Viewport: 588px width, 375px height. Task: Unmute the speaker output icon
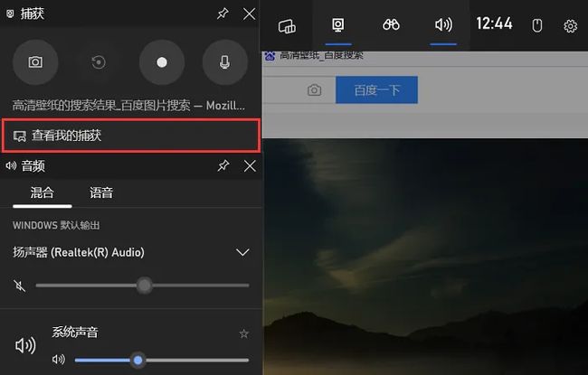(x=20, y=286)
